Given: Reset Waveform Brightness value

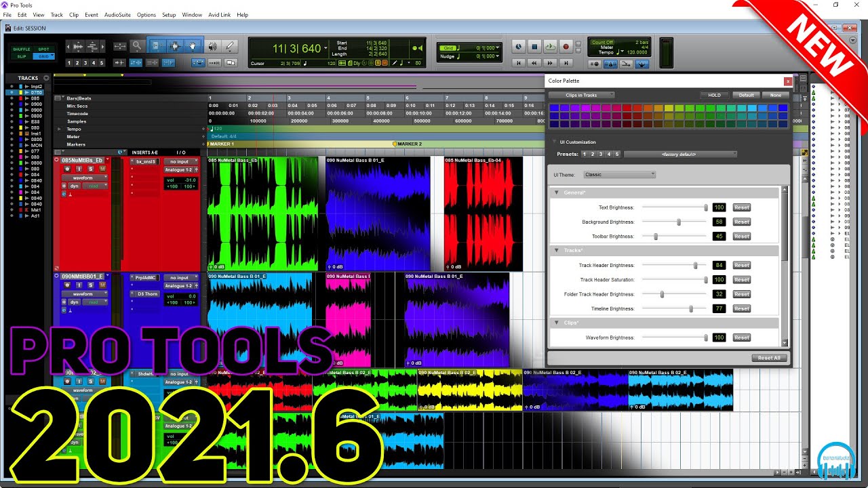Looking at the screenshot, I should click(742, 338).
